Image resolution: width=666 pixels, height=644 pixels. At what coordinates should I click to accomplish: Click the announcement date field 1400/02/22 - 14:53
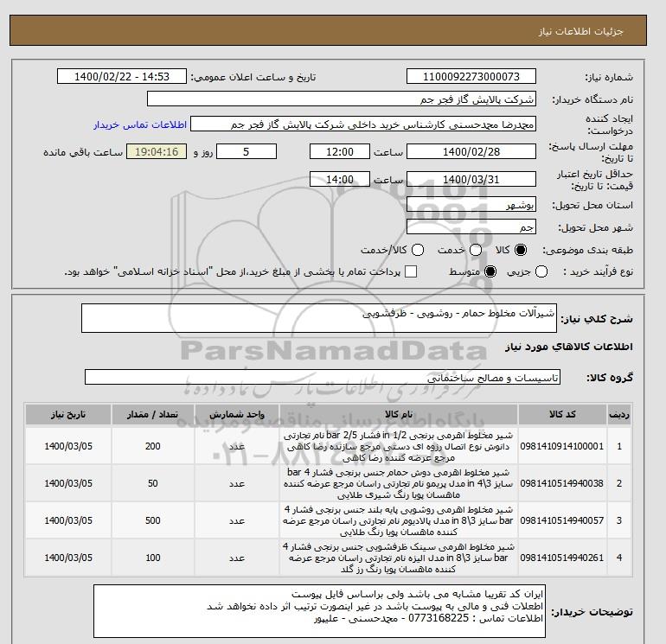(121, 76)
